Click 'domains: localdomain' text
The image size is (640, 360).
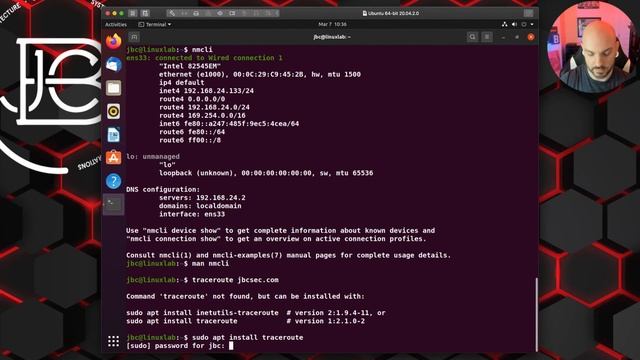coord(200,206)
